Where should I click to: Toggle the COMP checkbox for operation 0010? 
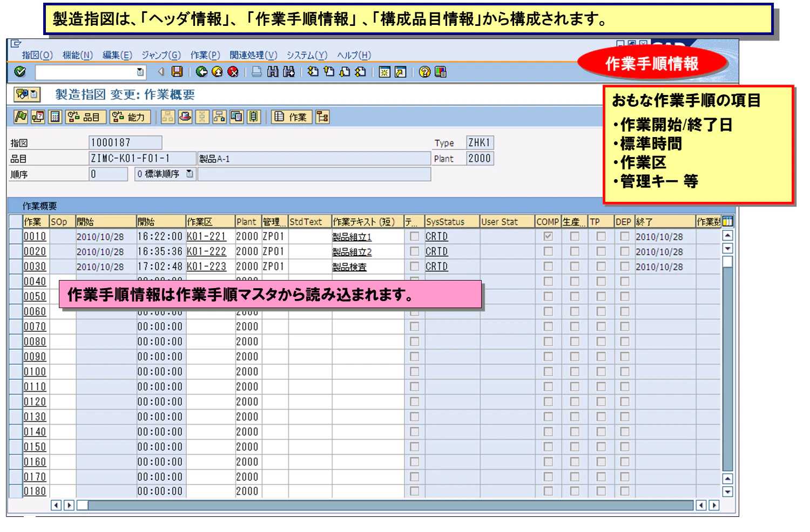(549, 236)
